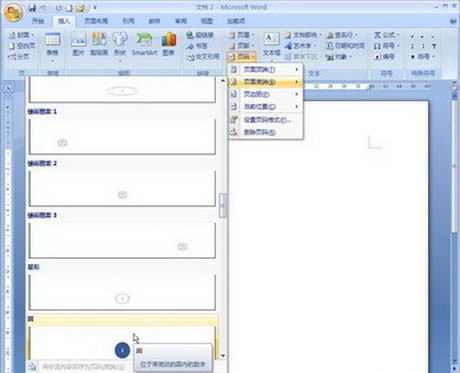Insert a number with the 编号 button

(x=384, y=57)
